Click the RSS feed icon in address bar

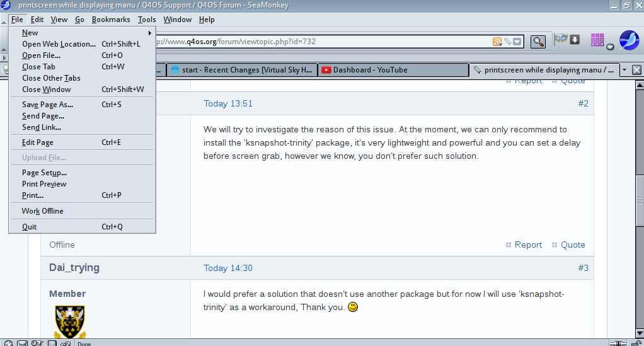tap(497, 42)
